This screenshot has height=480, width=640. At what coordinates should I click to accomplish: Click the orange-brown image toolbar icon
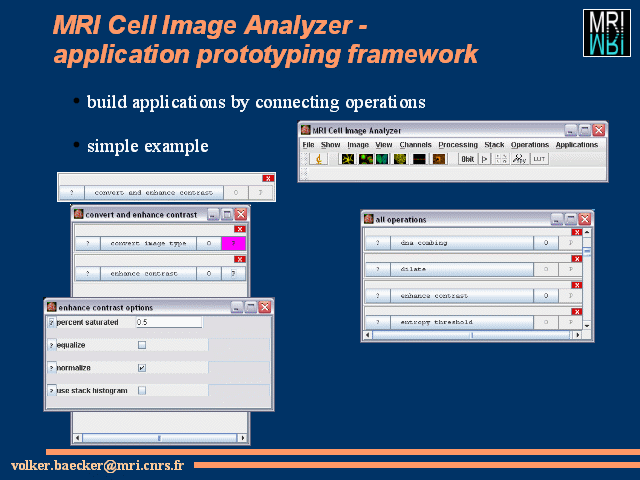[x=439, y=159]
